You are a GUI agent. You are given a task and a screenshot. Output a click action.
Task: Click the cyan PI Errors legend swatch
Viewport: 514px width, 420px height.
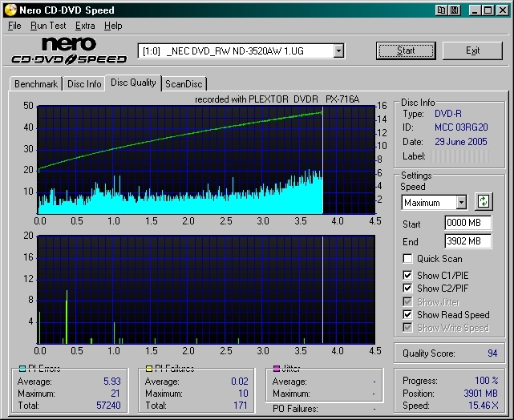click(x=22, y=369)
